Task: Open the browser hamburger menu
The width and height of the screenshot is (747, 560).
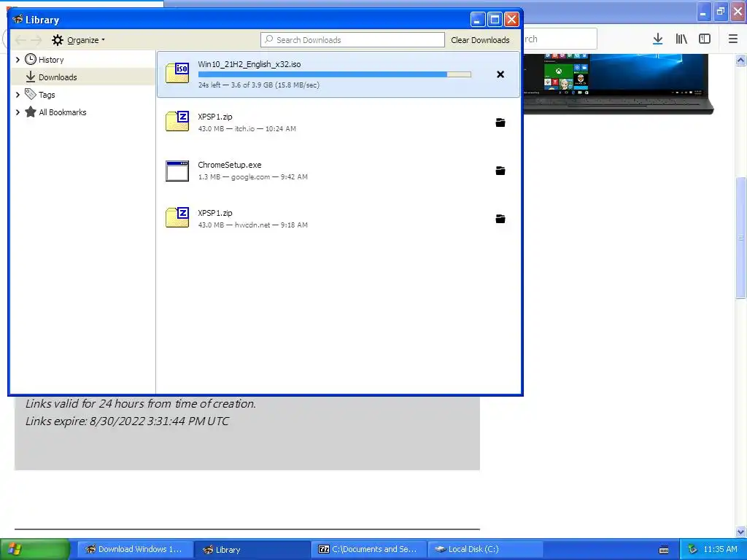Action: (x=733, y=39)
